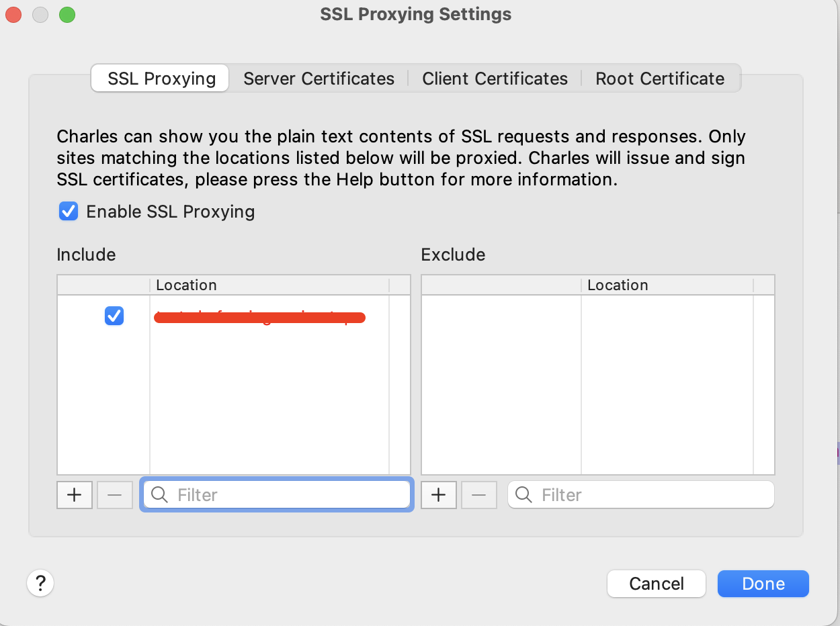Remove the selected Exclude location

point(479,495)
